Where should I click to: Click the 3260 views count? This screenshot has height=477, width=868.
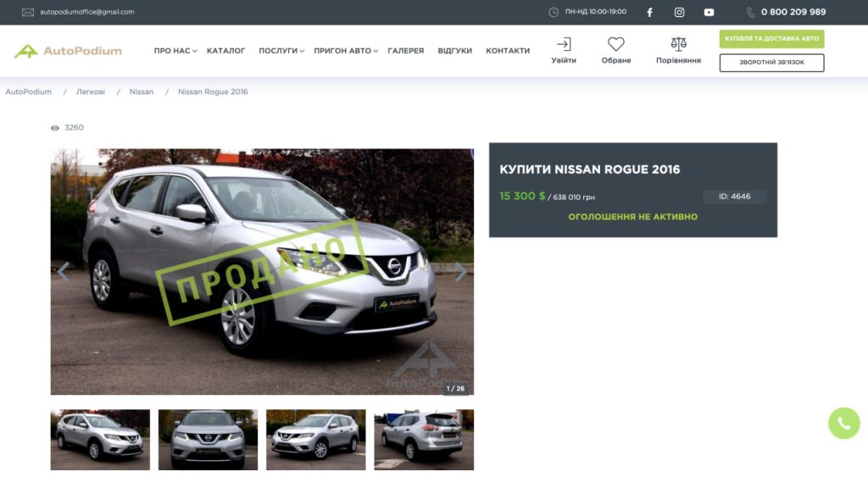(75, 128)
